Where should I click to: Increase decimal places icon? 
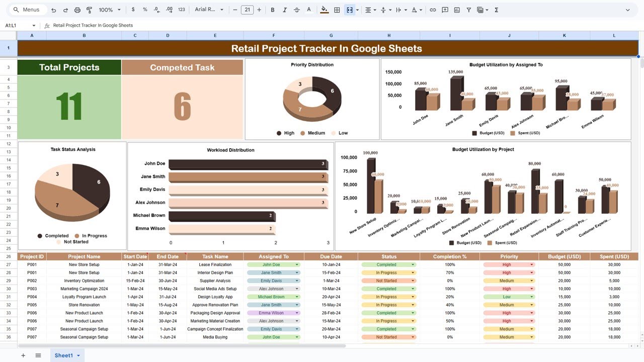coord(169,10)
